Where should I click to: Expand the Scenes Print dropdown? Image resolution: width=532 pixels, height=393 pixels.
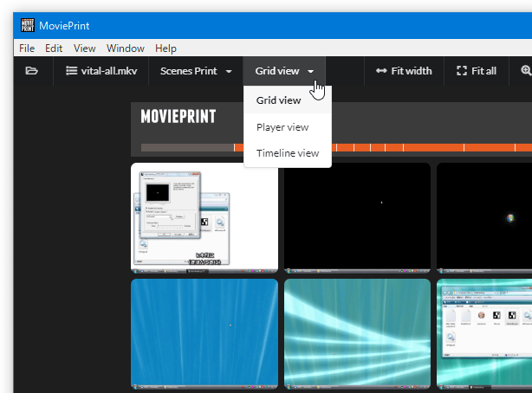[x=196, y=71]
